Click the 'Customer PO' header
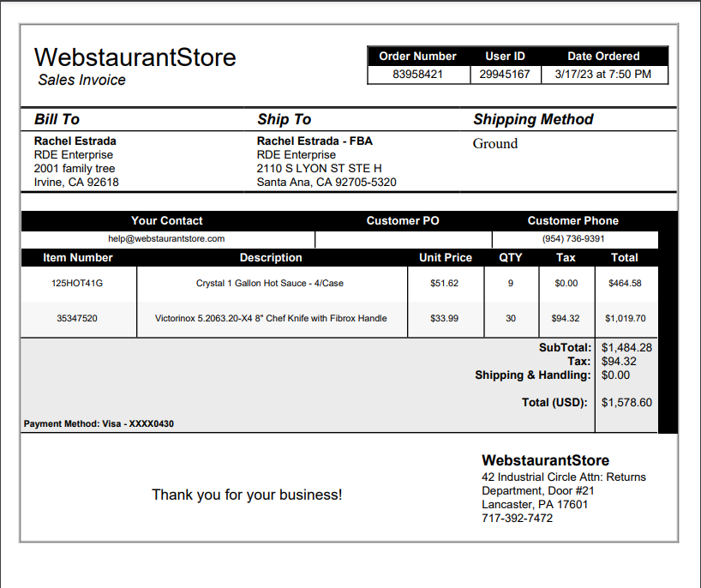 (403, 221)
